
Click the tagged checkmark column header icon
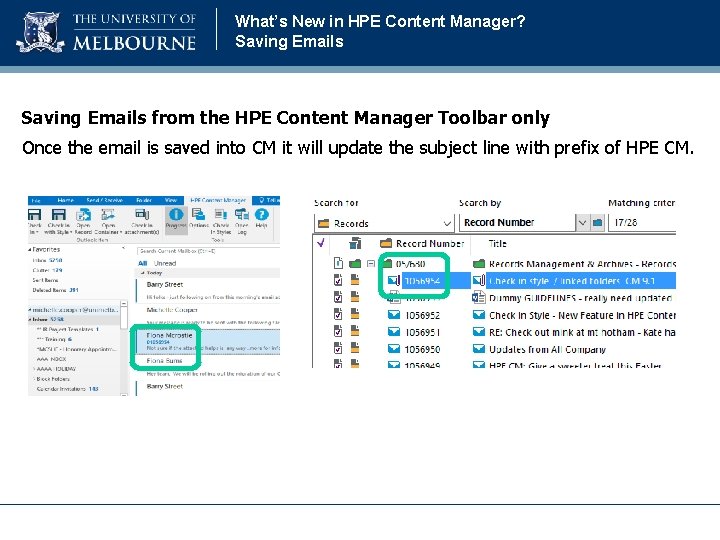coord(321,243)
